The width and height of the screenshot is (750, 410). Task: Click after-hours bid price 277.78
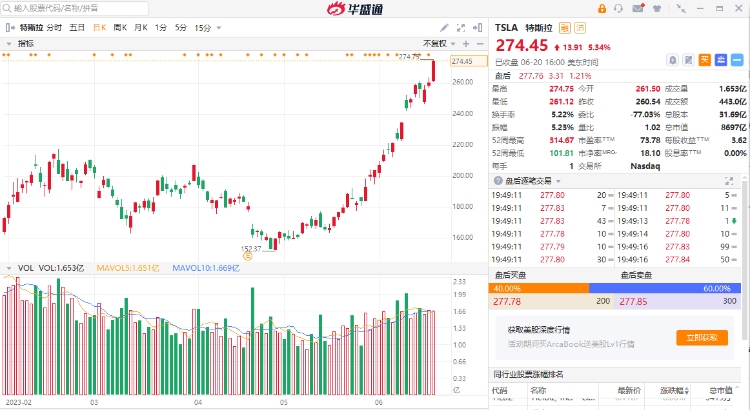[507, 301]
